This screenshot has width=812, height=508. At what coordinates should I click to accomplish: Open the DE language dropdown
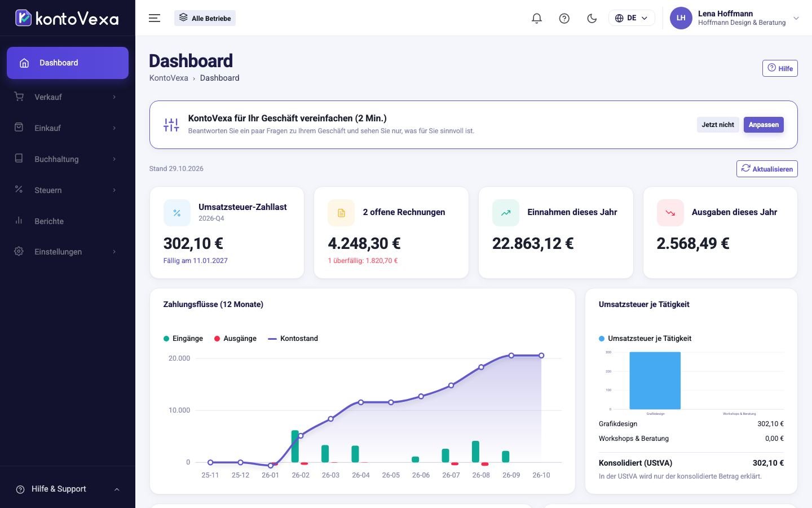click(632, 18)
